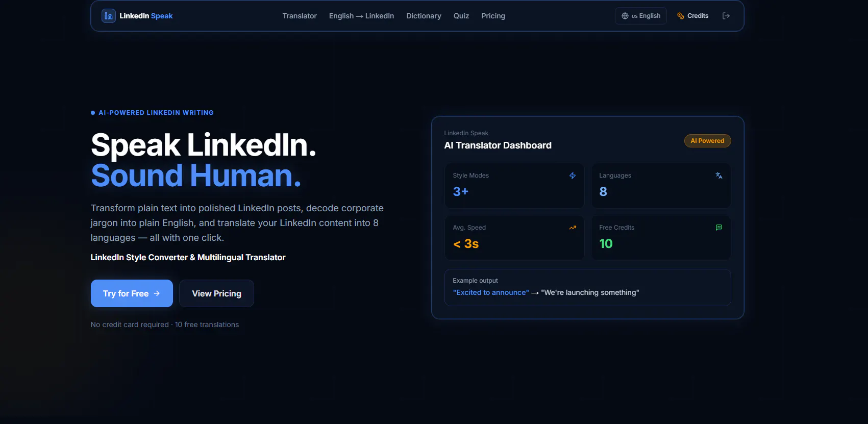Click the Style Modes value 3+
This screenshot has height=424, width=868.
pyautogui.click(x=460, y=191)
